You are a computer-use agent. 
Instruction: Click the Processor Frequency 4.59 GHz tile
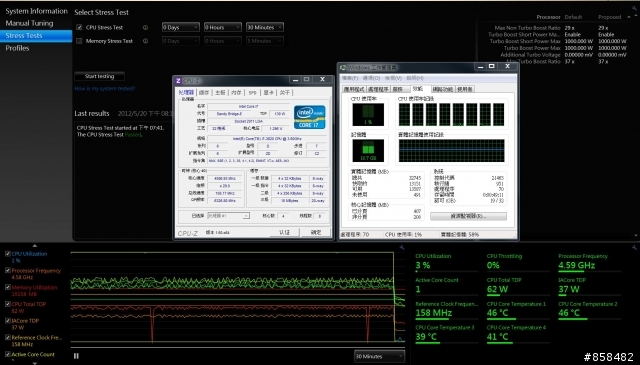coord(589,263)
